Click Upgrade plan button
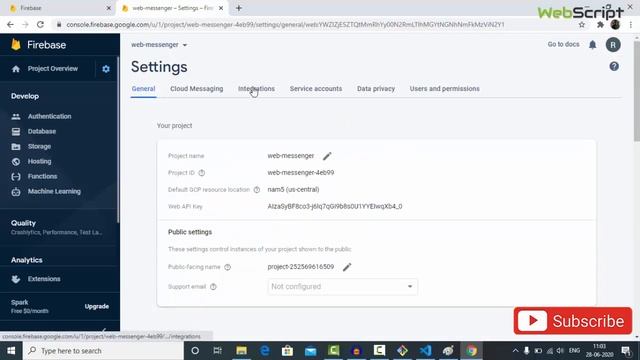 pyautogui.click(x=97, y=307)
